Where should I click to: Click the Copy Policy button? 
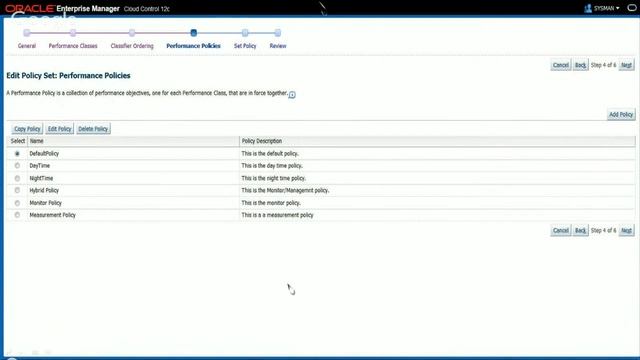27,129
